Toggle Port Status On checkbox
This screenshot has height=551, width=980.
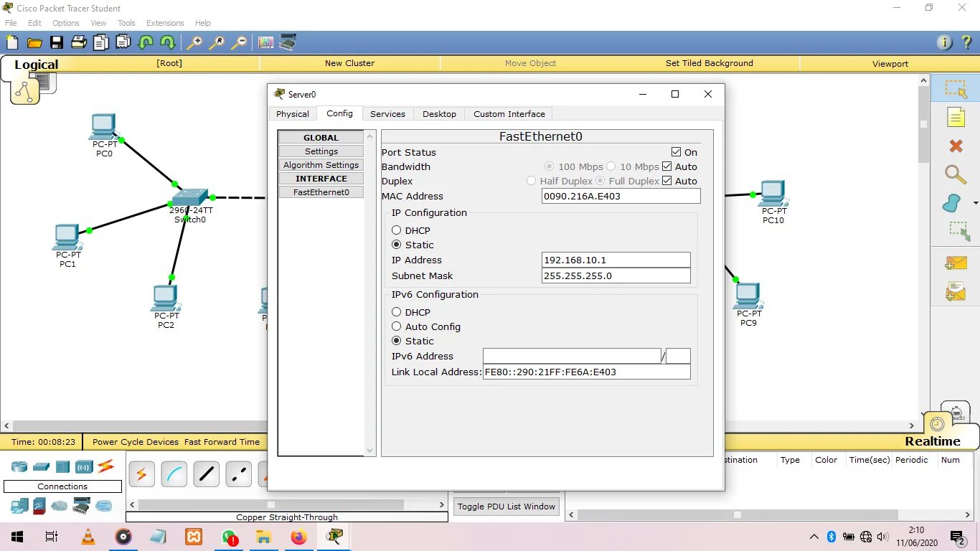tap(676, 152)
